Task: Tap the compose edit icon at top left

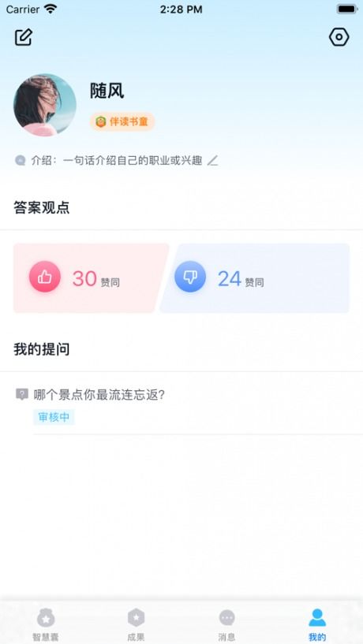Action: click(24, 37)
